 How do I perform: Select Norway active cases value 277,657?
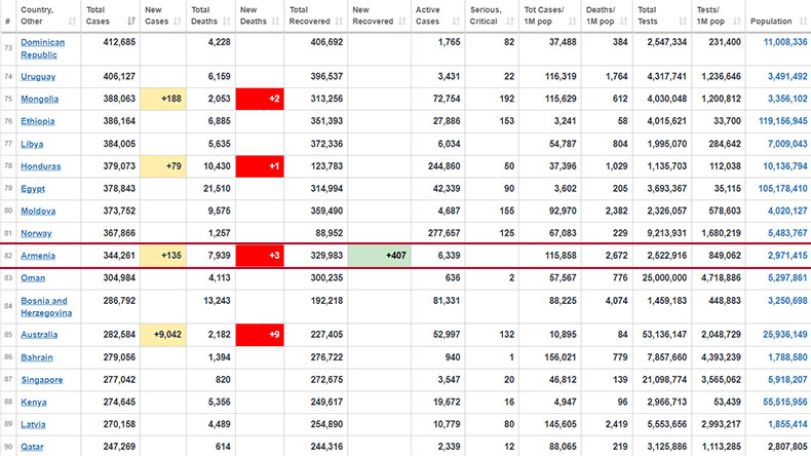(444, 233)
